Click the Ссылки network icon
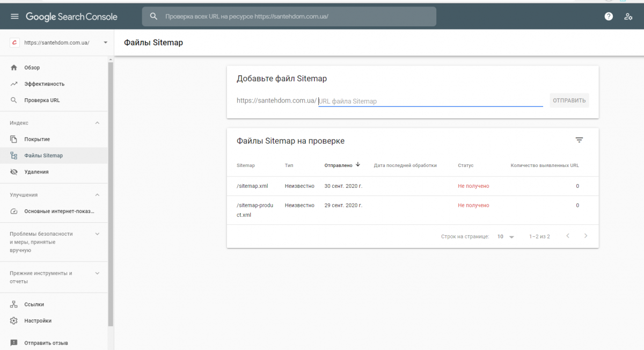 14,304
